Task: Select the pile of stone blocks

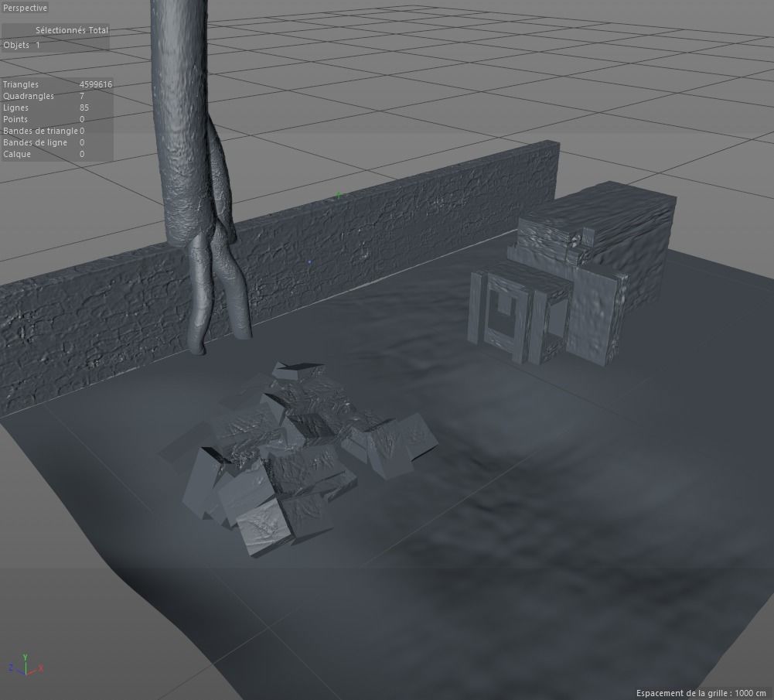Action: coord(301,459)
